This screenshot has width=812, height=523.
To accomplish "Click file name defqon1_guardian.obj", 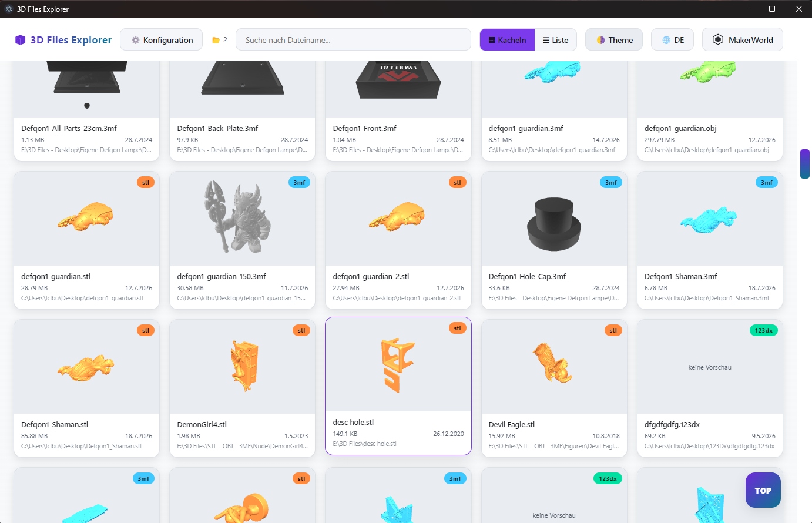I will tap(680, 128).
